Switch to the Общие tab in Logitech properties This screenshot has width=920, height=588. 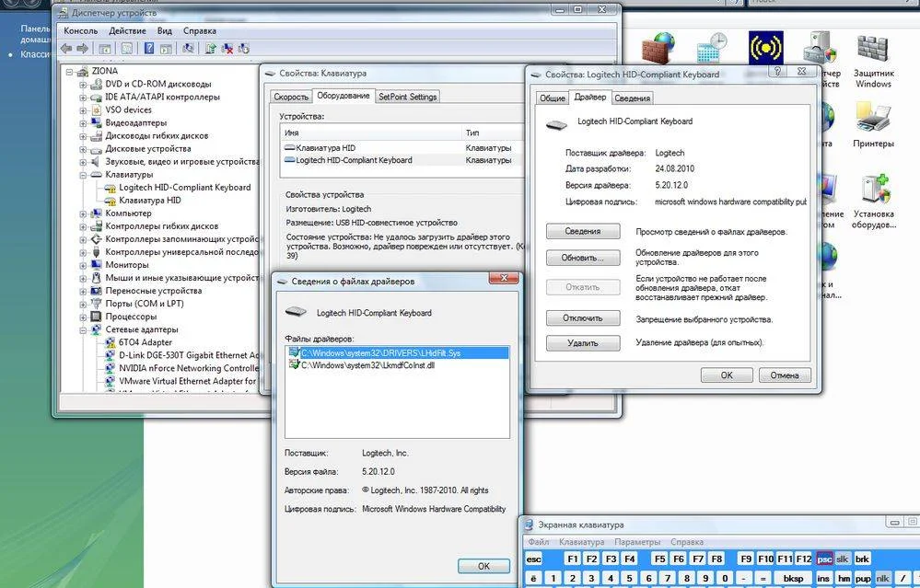tap(553, 98)
